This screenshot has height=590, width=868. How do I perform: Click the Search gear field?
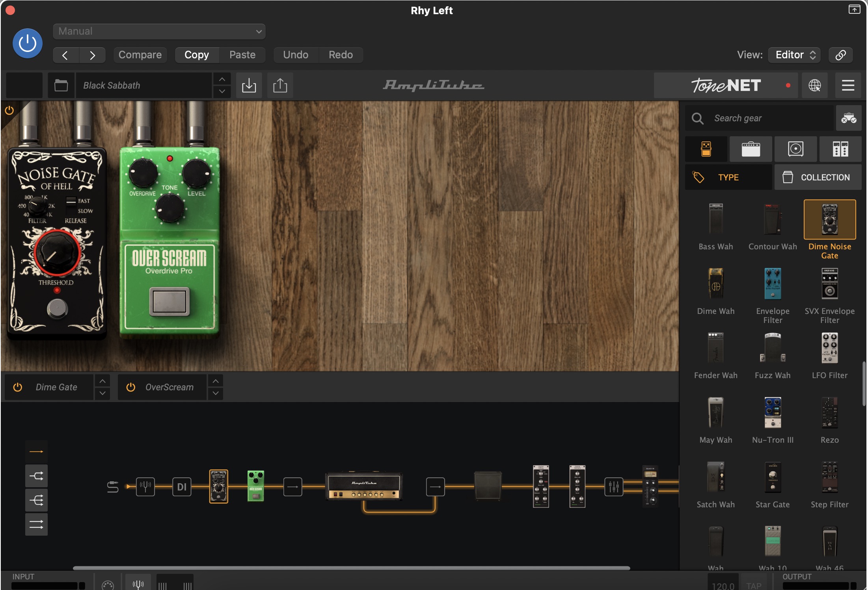coord(760,118)
